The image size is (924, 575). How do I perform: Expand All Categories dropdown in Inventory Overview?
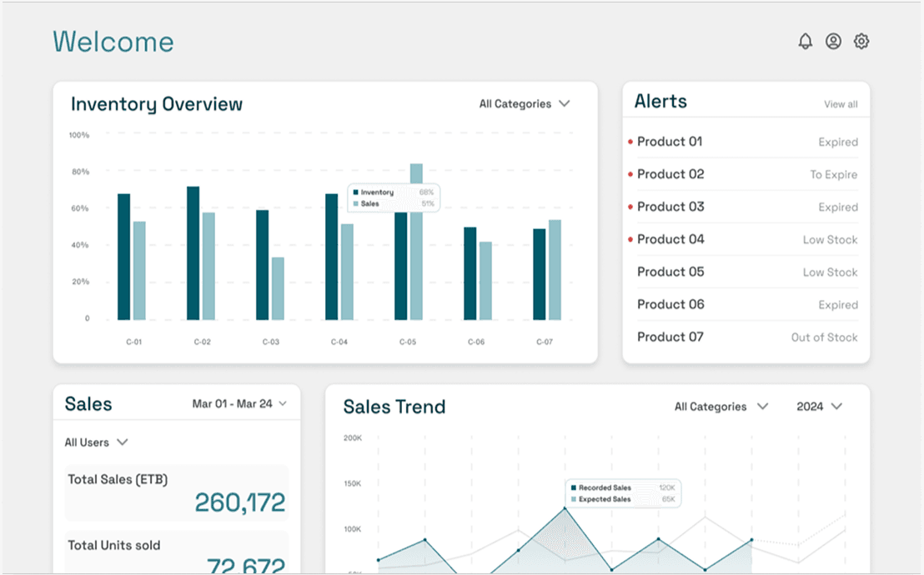522,103
